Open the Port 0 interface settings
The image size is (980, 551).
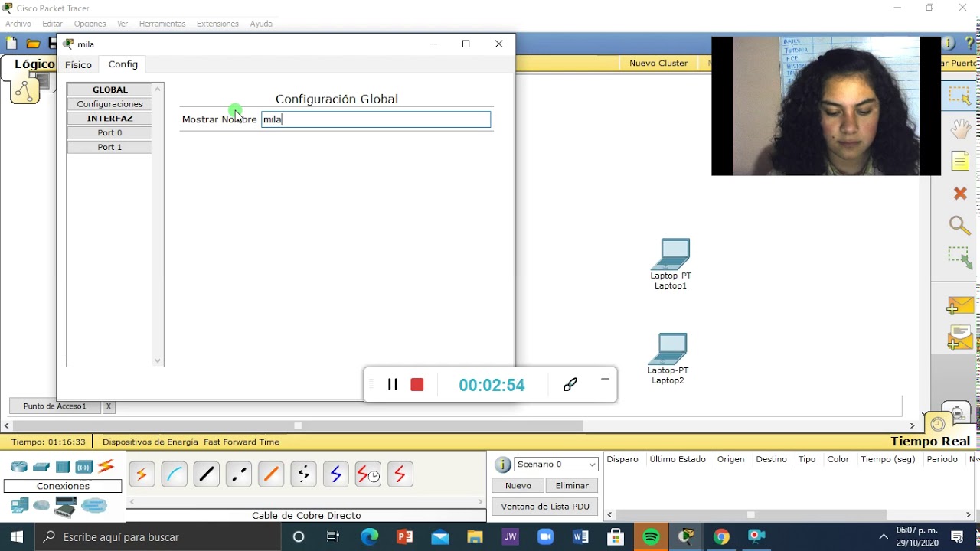109,132
